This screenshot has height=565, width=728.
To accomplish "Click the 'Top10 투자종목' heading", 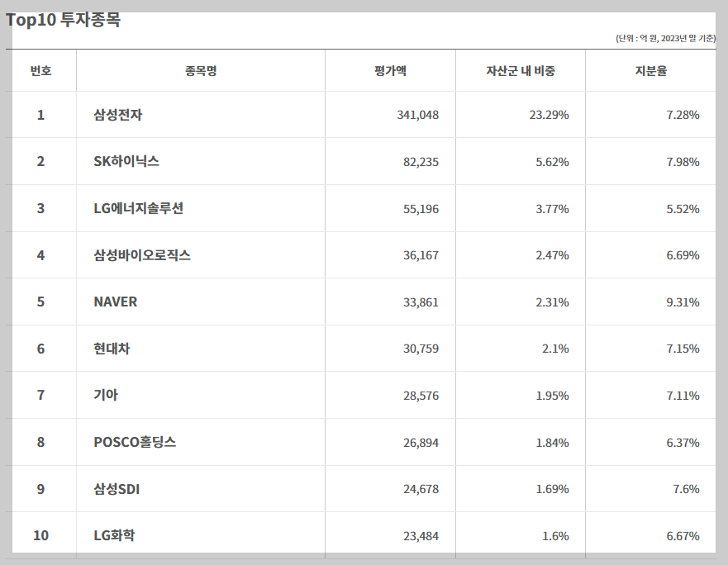I will pyautogui.click(x=63, y=20).
